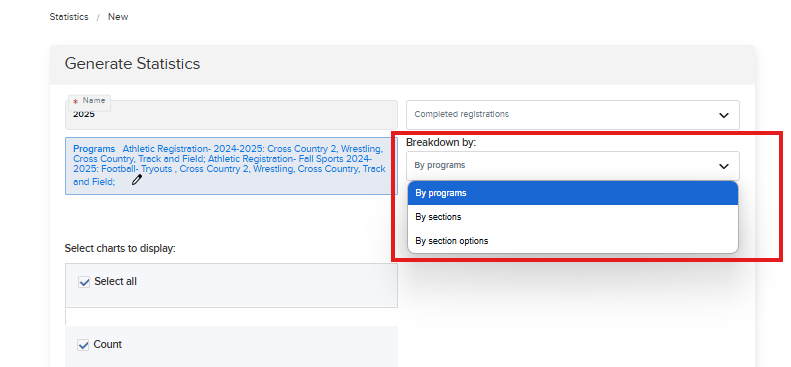Screen dimensions: 791x367
Task: Click the Generate Statistics heading
Action: (x=132, y=64)
